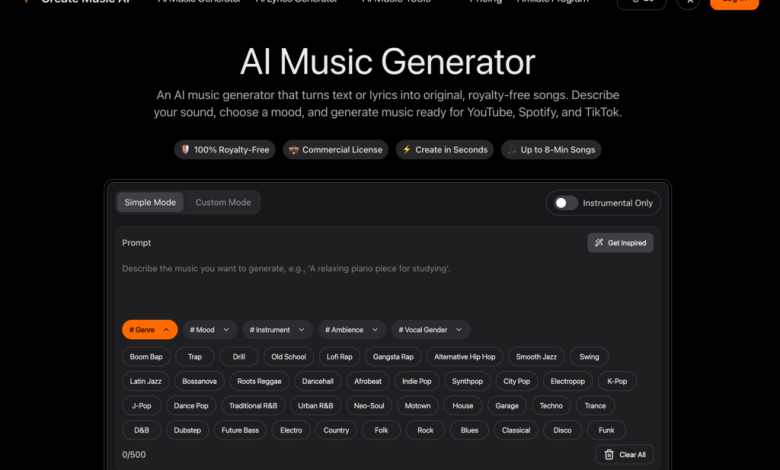Toggle the Synthpop genre tag

pyautogui.click(x=467, y=381)
